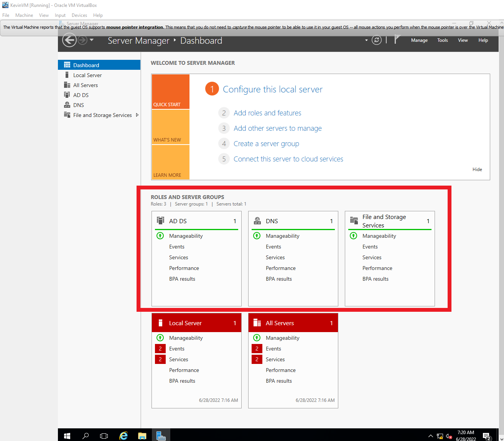Screen dimensions: 504x441
Task: Open Task View from the taskbar
Action: click(x=104, y=435)
